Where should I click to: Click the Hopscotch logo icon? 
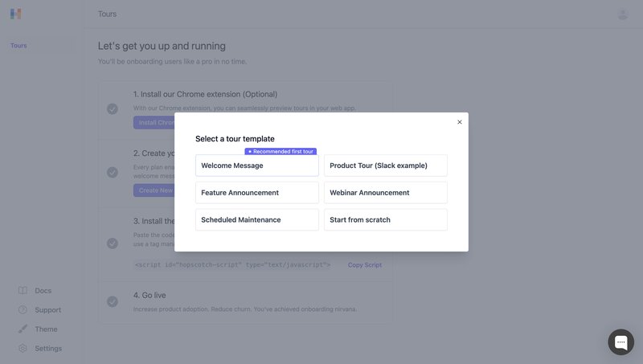point(16,14)
